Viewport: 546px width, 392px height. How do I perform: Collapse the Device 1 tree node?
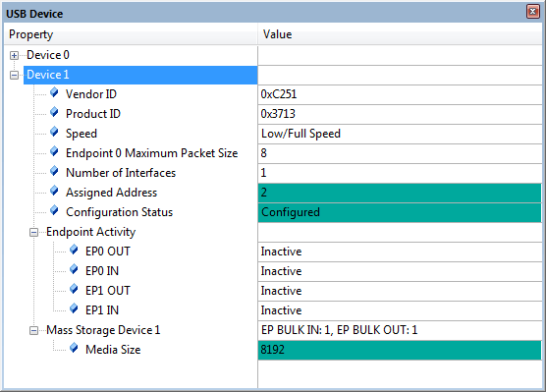(x=14, y=75)
